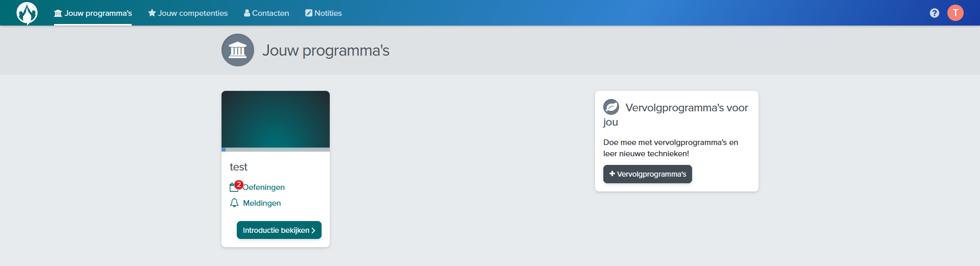Viewport: 980px width, 266px height.
Task: Open Oefeningen link in test program
Action: [263, 187]
